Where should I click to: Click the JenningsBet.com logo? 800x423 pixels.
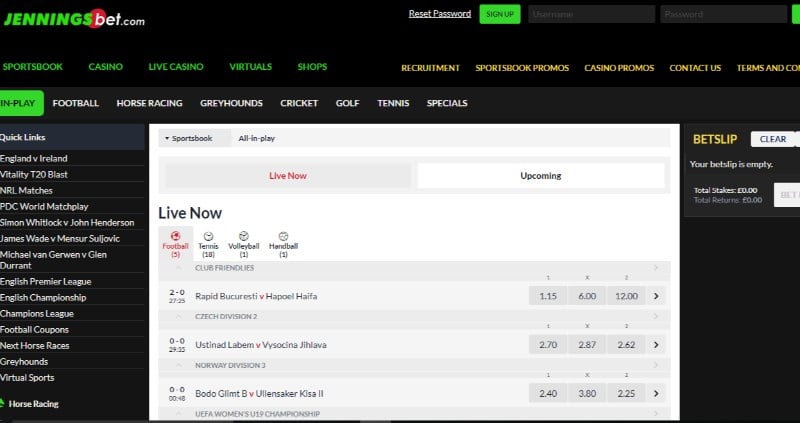coord(74,19)
